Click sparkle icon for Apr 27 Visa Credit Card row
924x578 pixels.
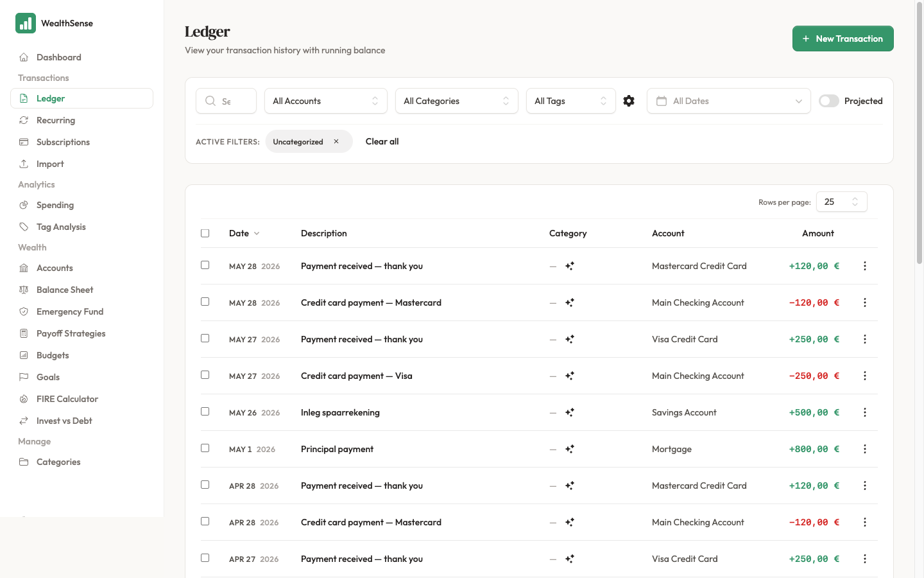pyautogui.click(x=570, y=559)
